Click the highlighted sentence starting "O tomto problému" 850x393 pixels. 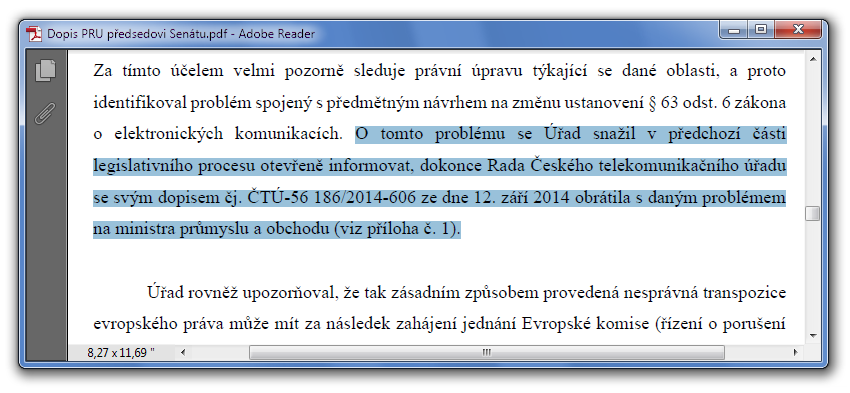440,181
